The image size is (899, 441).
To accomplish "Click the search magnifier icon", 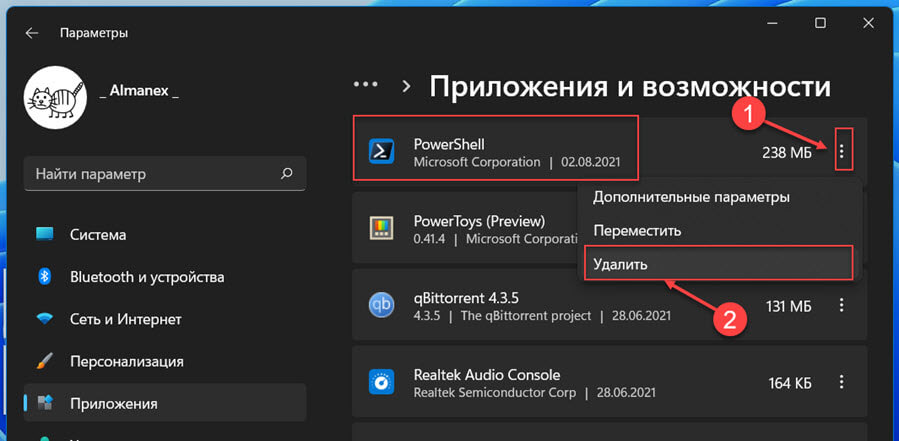I will click(x=287, y=173).
